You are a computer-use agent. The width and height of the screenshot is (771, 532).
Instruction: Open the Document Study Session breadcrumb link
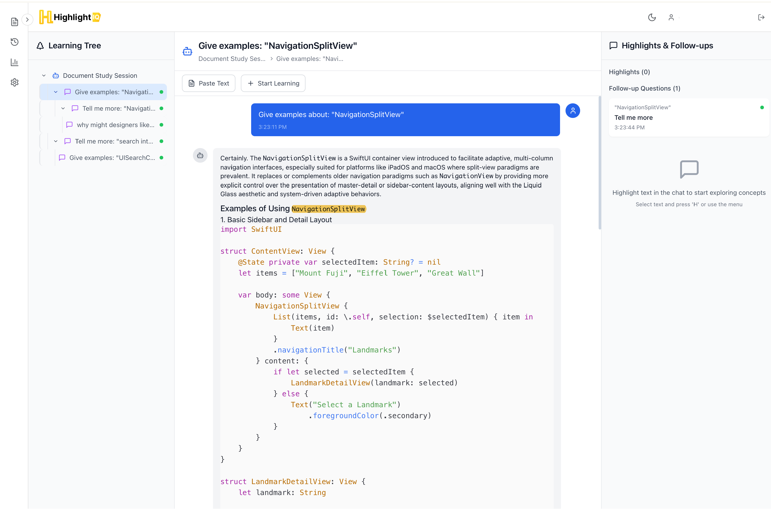(x=232, y=59)
